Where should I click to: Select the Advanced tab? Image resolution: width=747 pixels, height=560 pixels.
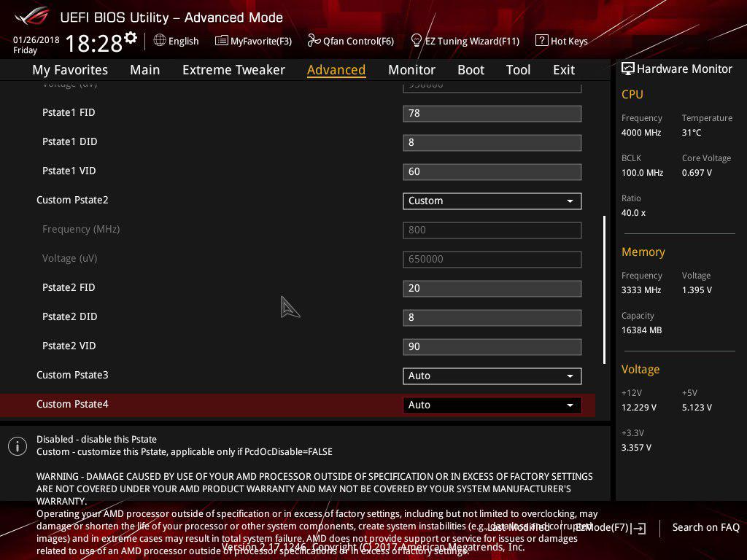point(336,70)
